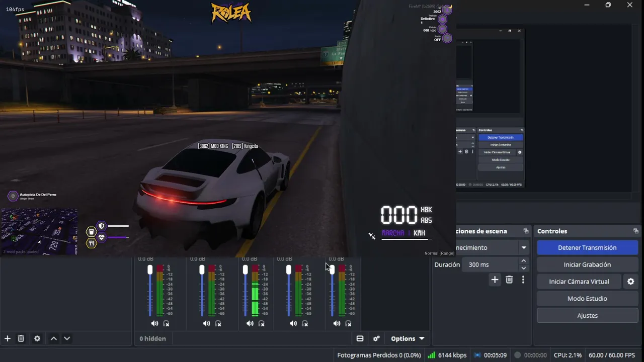
Task: Click the grey recording status dot
Action: pyautogui.click(x=517, y=355)
